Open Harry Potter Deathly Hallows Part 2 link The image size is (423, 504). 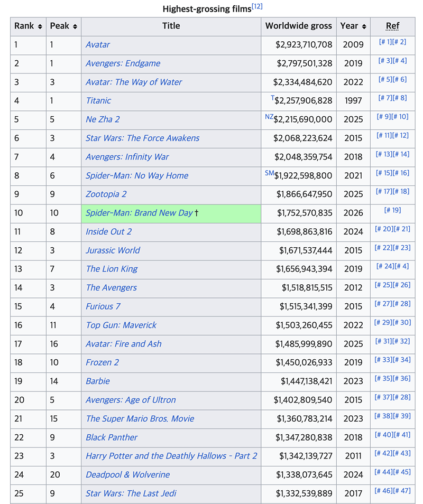pos(171,456)
